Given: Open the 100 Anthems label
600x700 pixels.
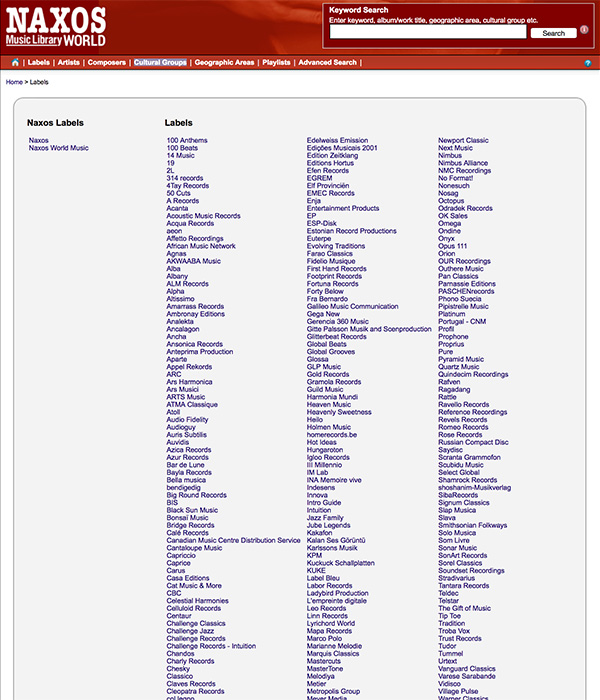Looking at the screenshot, I should 187,140.
